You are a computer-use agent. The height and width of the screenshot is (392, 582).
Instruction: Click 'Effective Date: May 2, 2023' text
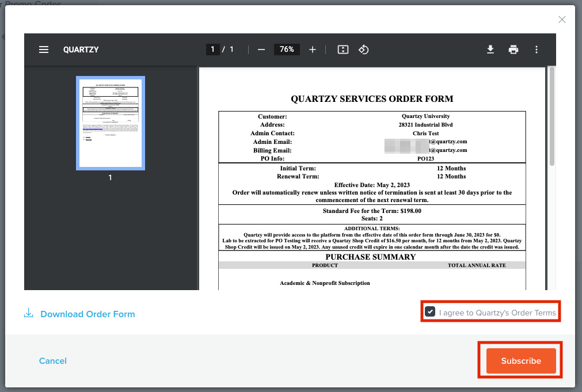click(x=372, y=185)
